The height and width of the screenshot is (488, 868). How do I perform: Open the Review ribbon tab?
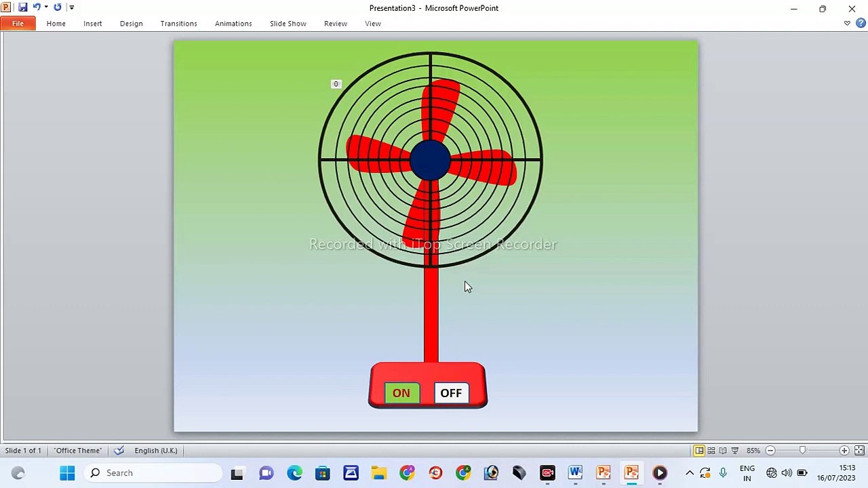[x=336, y=24]
